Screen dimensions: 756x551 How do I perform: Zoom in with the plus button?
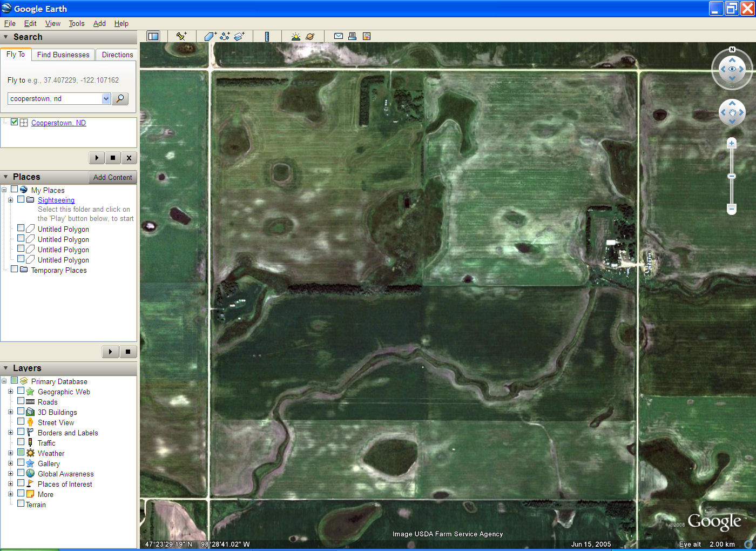[x=732, y=143]
